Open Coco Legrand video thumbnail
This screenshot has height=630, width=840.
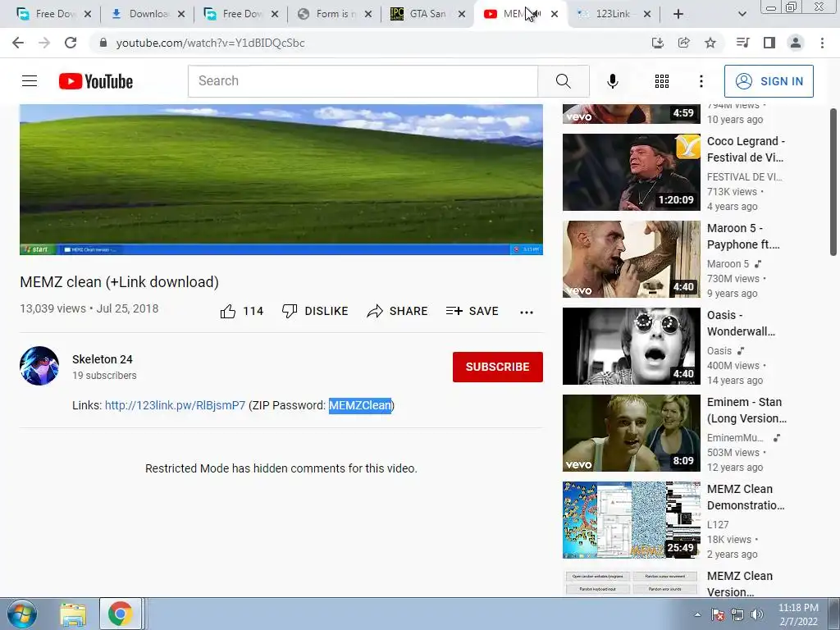tap(631, 172)
